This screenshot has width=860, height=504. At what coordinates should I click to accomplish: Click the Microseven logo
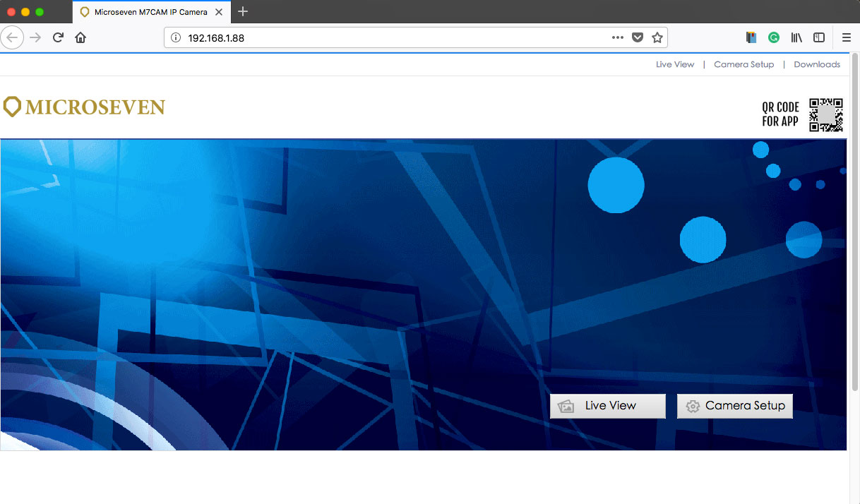[x=84, y=107]
